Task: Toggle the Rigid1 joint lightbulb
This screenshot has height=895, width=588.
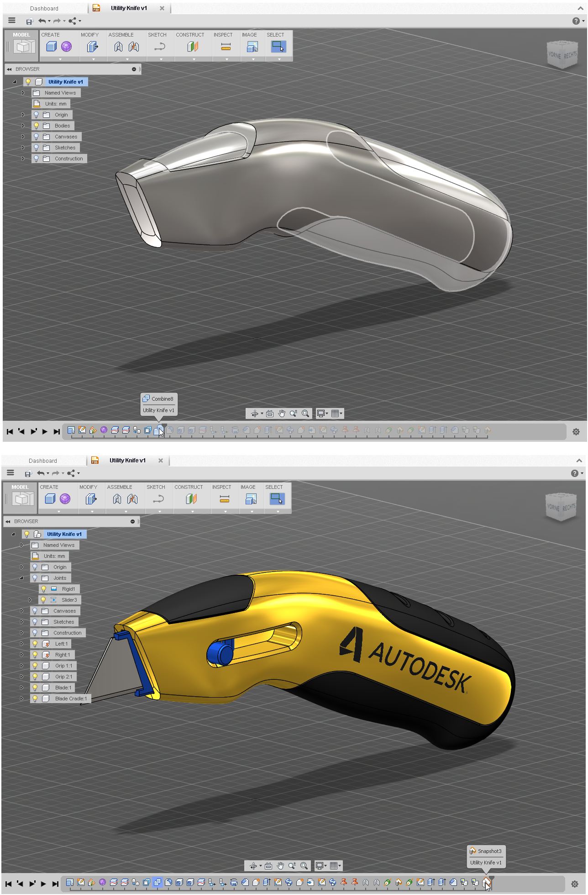Action: (44, 589)
